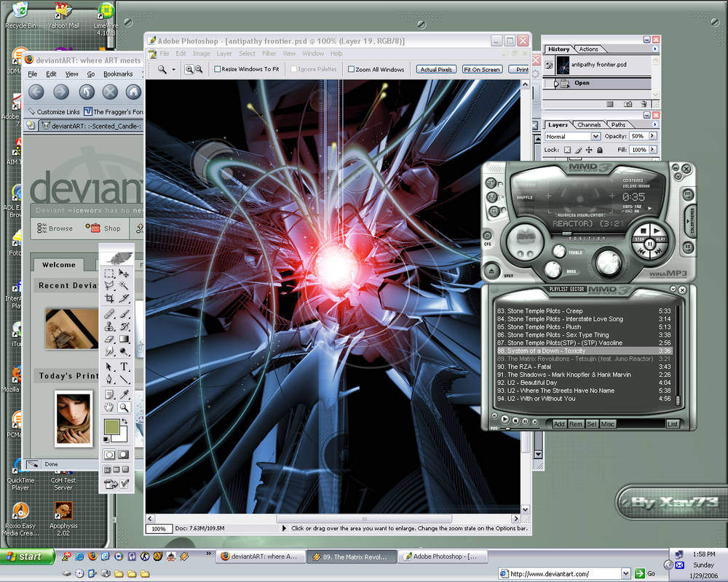The height and width of the screenshot is (582, 728).
Task: Toggle history brush source for antipathy frontier.psd
Action: point(549,65)
